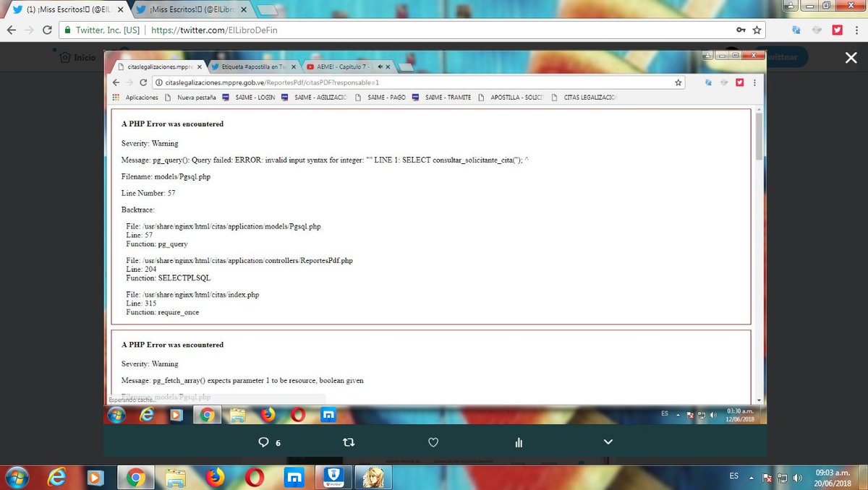The image size is (868, 490).
Task: Click the "Etiqueta #apostilla en Tw" tab in picture
Action: tap(253, 66)
